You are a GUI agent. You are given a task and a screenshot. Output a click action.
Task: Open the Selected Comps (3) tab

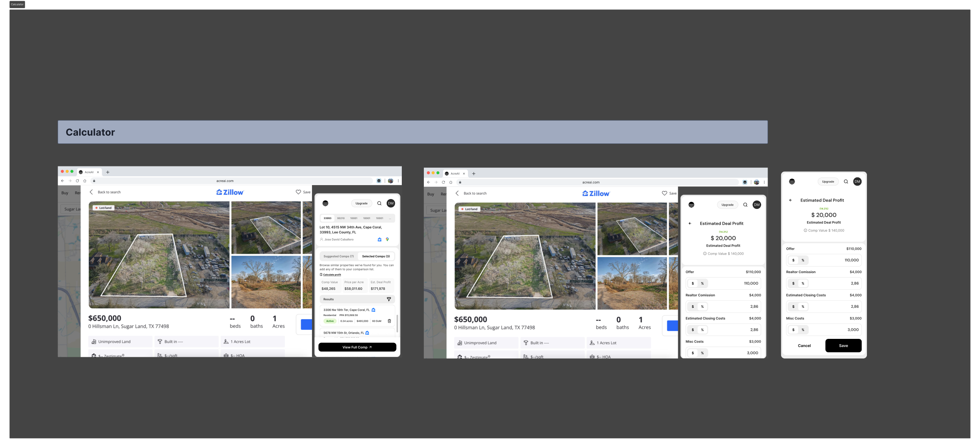tap(376, 256)
